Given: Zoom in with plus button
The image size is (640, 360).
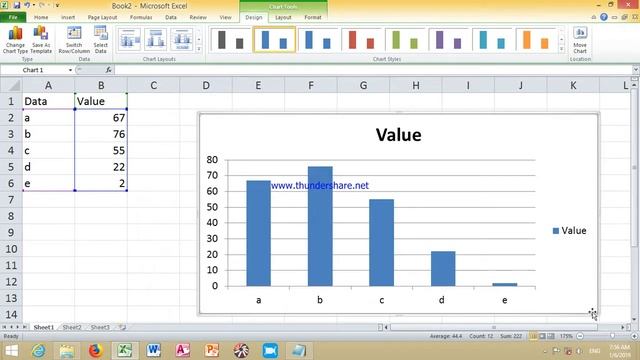Looking at the screenshot, I should [634, 336].
